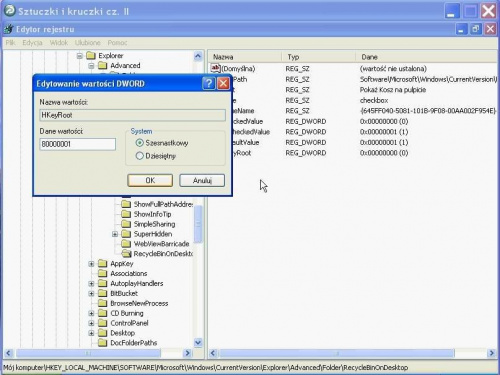Minimize the Edytor rejestru window
This screenshot has width=500, height=375.
click(x=461, y=29)
